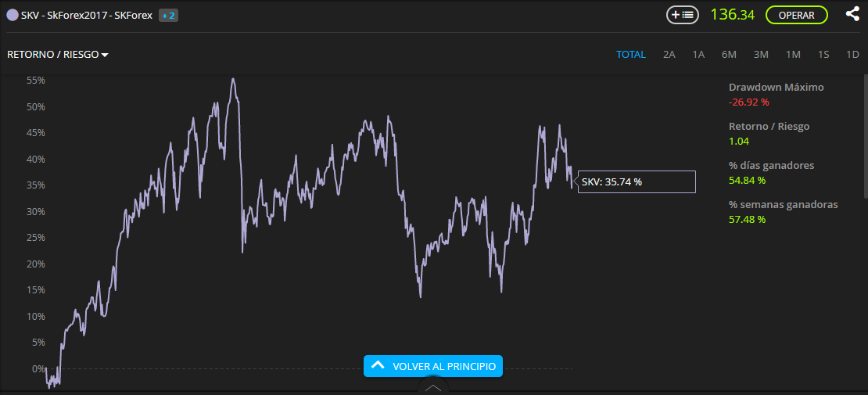Switch chart to 6M range
868x395 pixels.
pyautogui.click(x=729, y=55)
